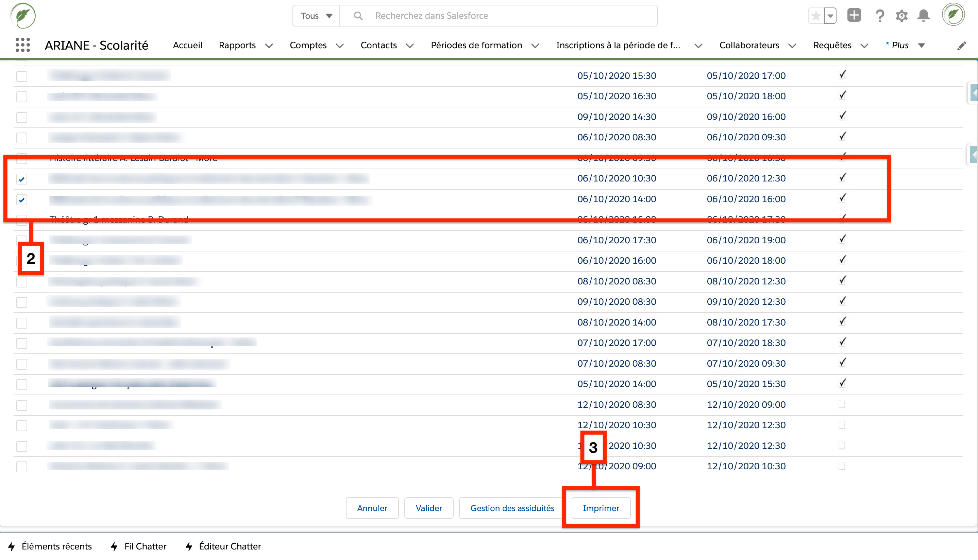Viewport: 978px width, 560px height.
Task: Open the Tous search scope dropdown
Action: tap(316, 16)
